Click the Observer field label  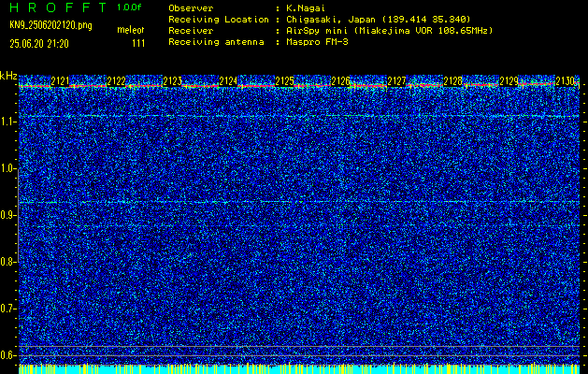coord(191,8)
